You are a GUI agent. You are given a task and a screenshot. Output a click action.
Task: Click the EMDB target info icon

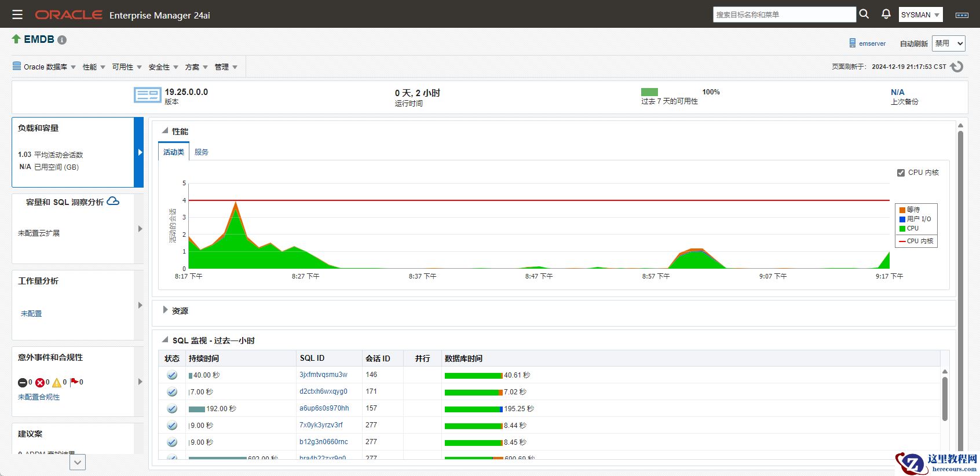pyautogui.click(x=62, y=40)
